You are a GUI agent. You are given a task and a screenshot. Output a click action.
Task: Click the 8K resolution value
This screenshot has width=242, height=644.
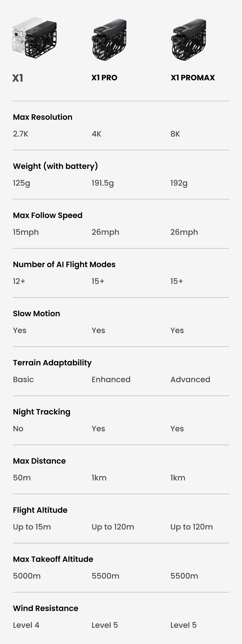click(x=175, y=134)
